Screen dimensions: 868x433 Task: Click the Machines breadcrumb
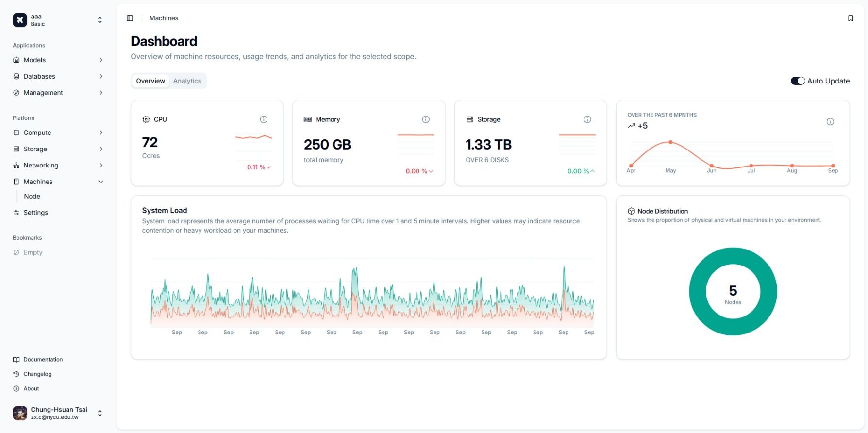(164, 18)
